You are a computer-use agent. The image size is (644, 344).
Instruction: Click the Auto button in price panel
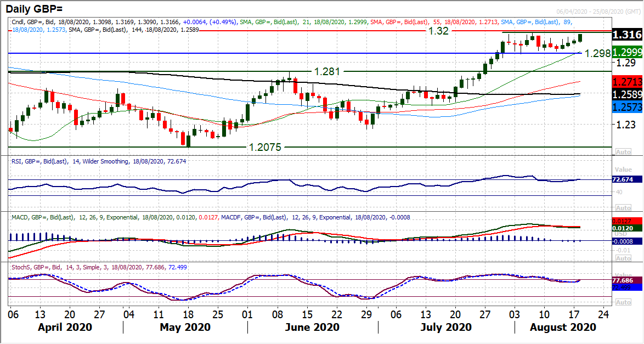click(624, 151)
